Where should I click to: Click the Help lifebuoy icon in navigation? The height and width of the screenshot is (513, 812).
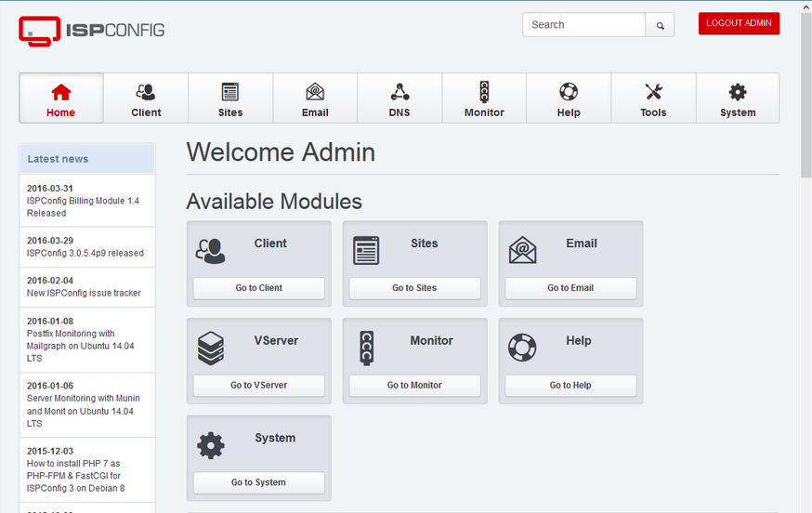569,92
